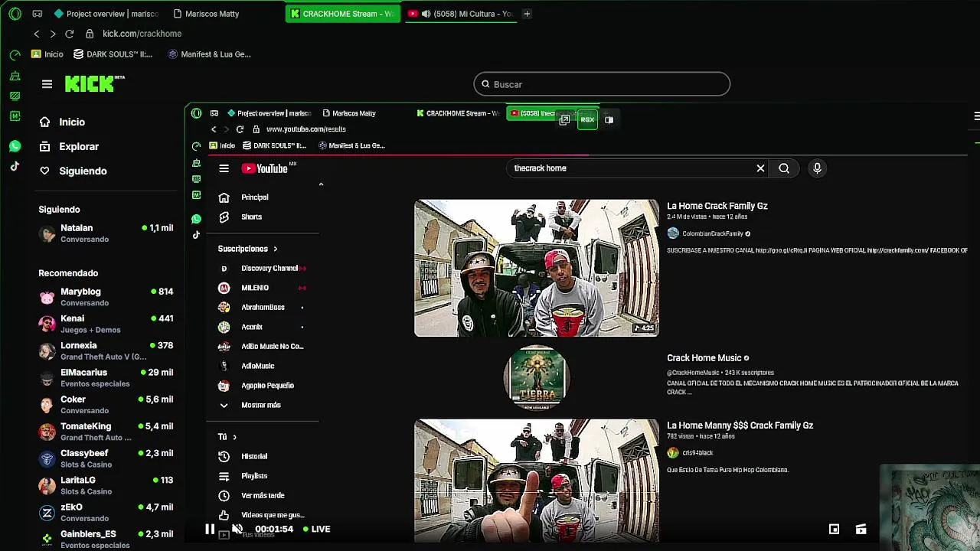Image resolution: width=980 pixels, height=551 pixels.
Task: Click the YouTube hamburger menu in the stream
Action: (x=224, y=168)
